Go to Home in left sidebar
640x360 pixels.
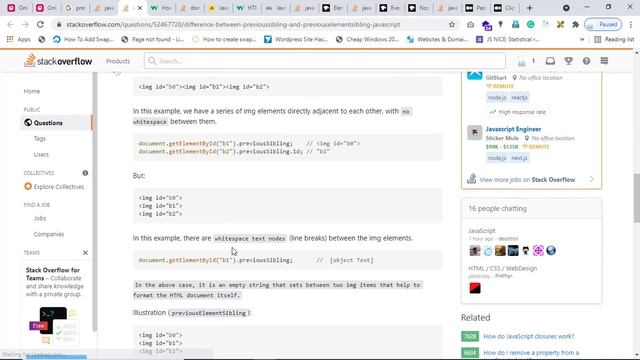click(32, 91)
